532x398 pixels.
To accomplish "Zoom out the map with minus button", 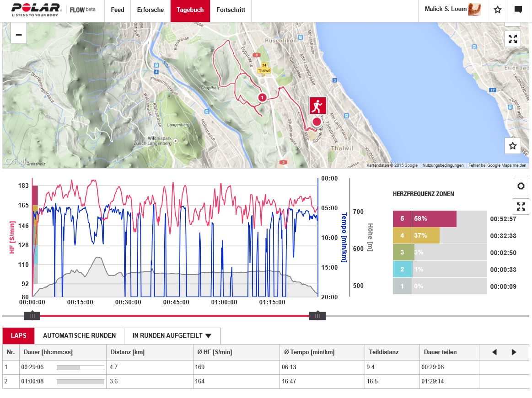I will pyautogui.click(x=19, y=35).
